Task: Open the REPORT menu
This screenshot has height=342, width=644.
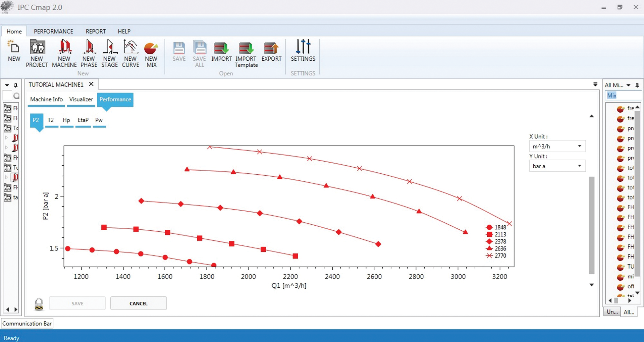Action: 96,31
